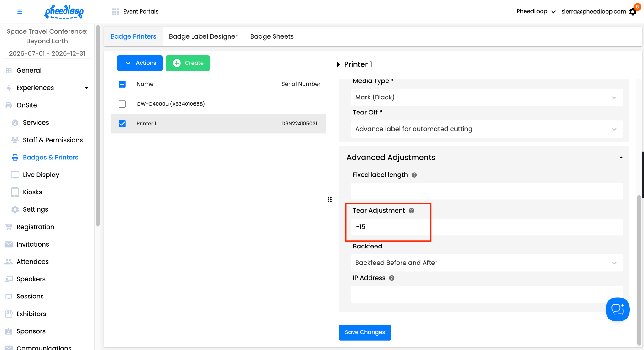Click serial number D9N224105031
Image resolution: width=644 pixels, height=350 pixels.
(x=299, y=124)
